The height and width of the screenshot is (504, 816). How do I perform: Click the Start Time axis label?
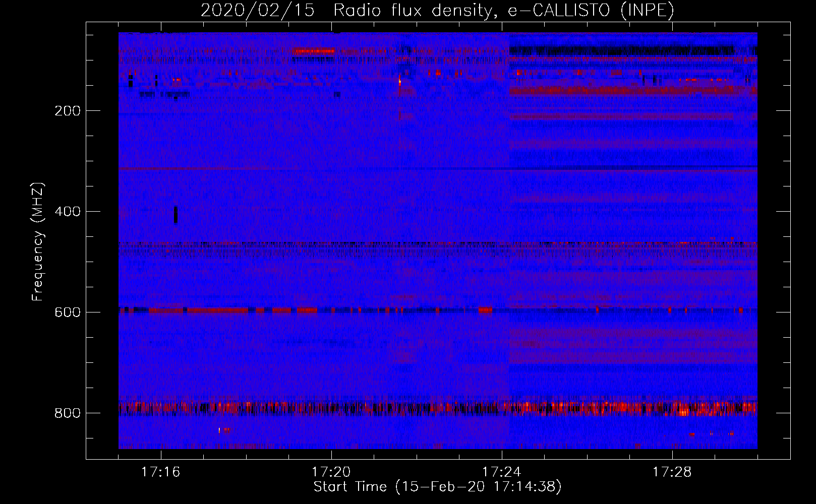point(437,487)
